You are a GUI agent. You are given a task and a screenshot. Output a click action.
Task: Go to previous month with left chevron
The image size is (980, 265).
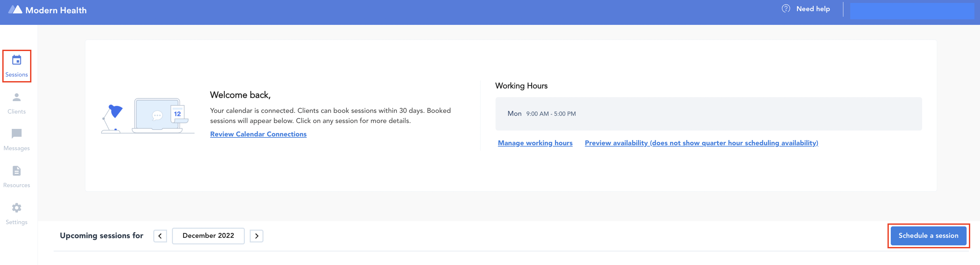160,236
